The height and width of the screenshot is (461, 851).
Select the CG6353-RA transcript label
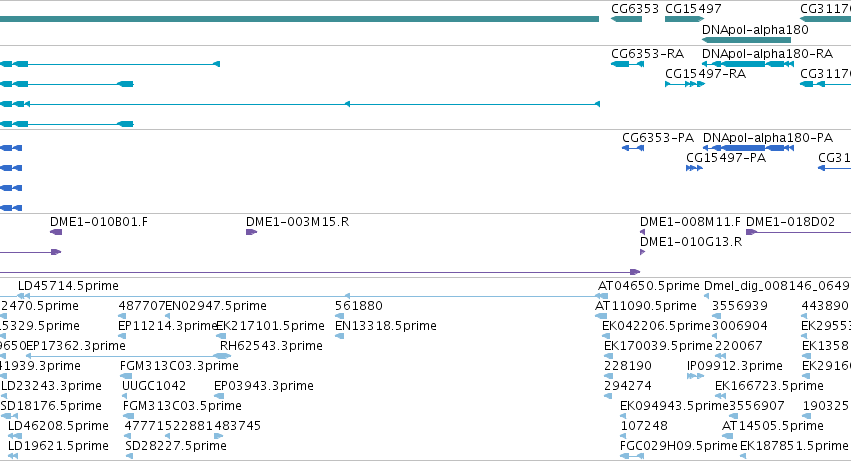647,54
